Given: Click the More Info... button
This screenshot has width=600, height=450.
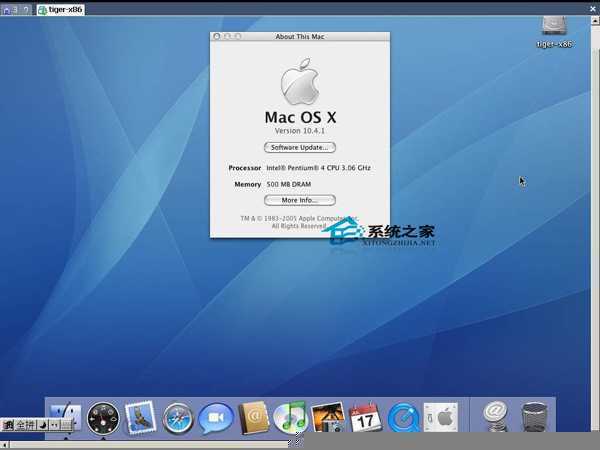Looking at the screenshot, I should coord(300,200).
